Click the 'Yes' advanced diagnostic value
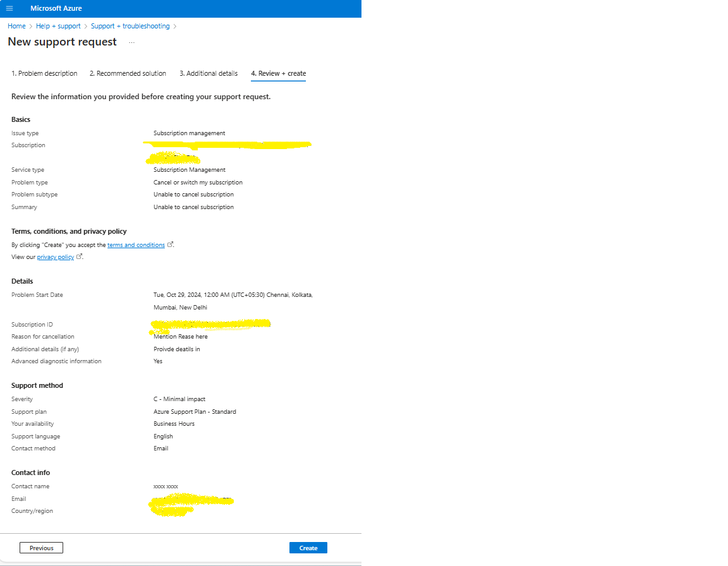 tap(158, 361)
